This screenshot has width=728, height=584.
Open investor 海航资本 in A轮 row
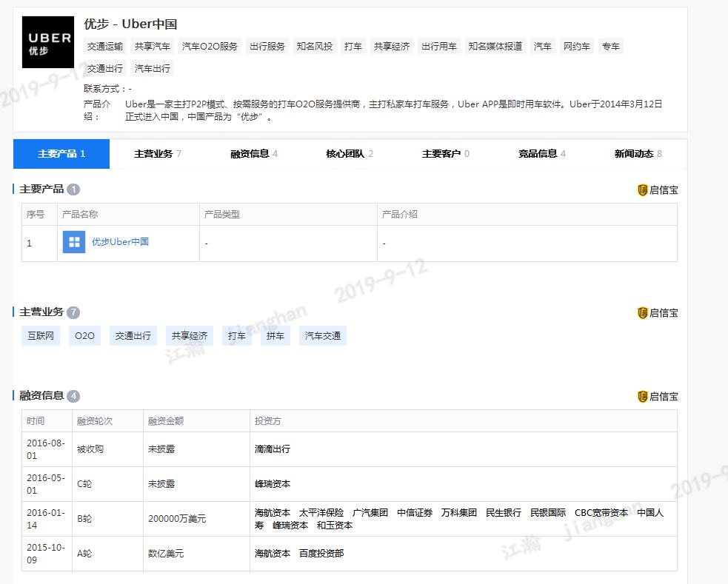[273, 554]
